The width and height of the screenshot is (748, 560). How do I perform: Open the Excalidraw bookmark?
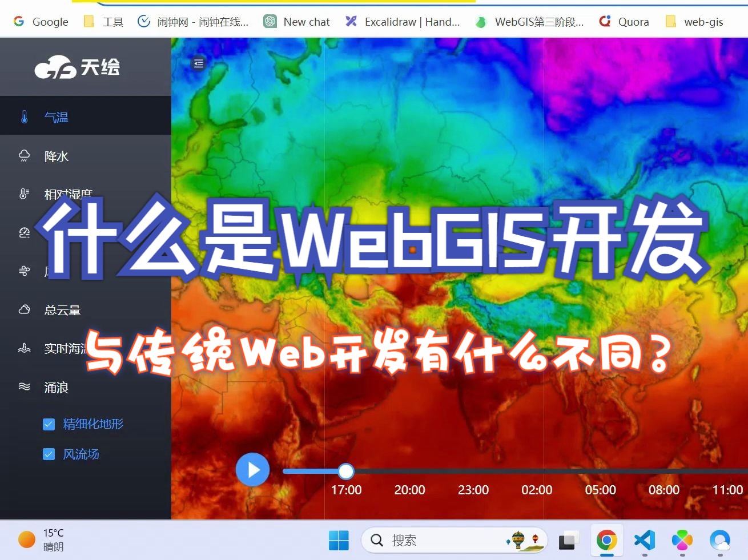pyautogui.click(x=403, y=22)
